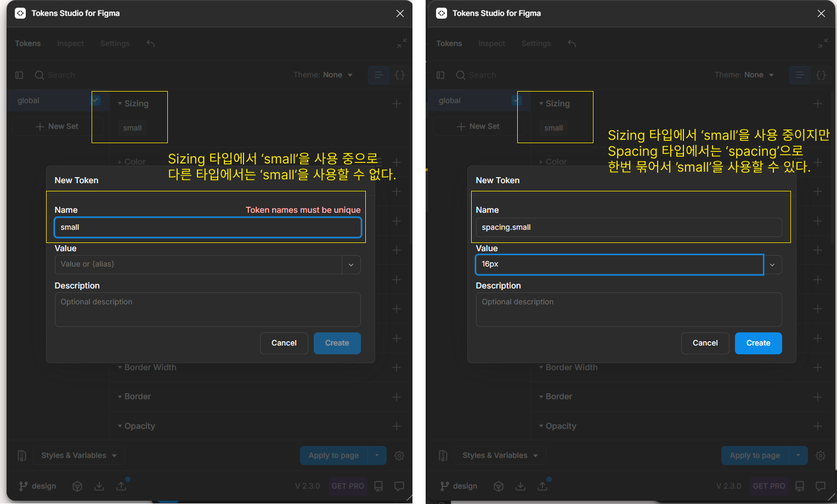
Task: Click undo arrow icon in right window tabs
Action: pyautogui.click(x=572, y=43)
